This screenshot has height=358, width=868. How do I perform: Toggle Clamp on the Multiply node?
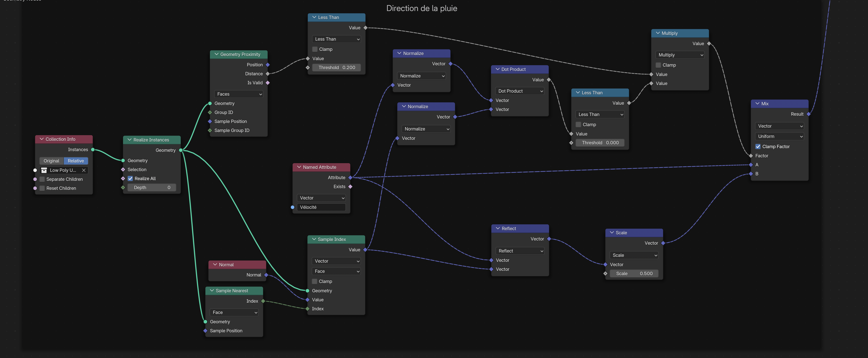(658, 65)
